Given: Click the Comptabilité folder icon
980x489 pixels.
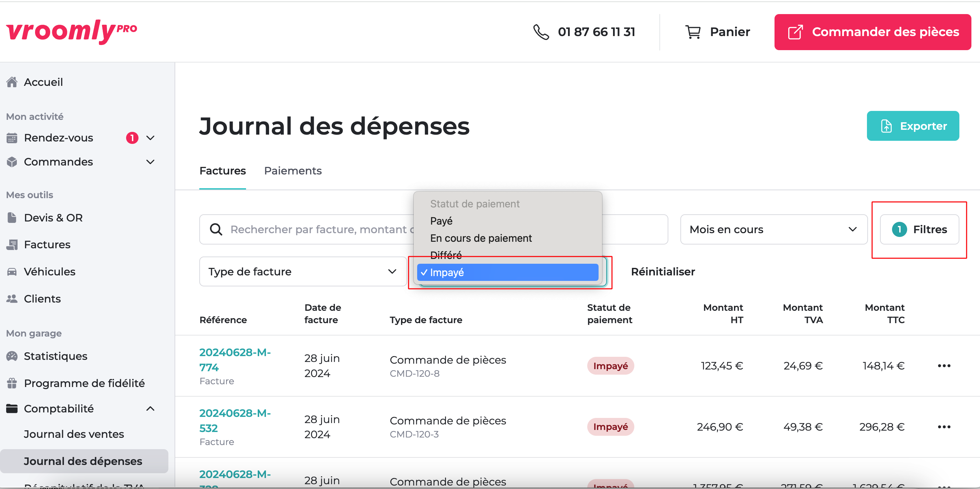Looking at the screenshot, I should coord(12,408).
